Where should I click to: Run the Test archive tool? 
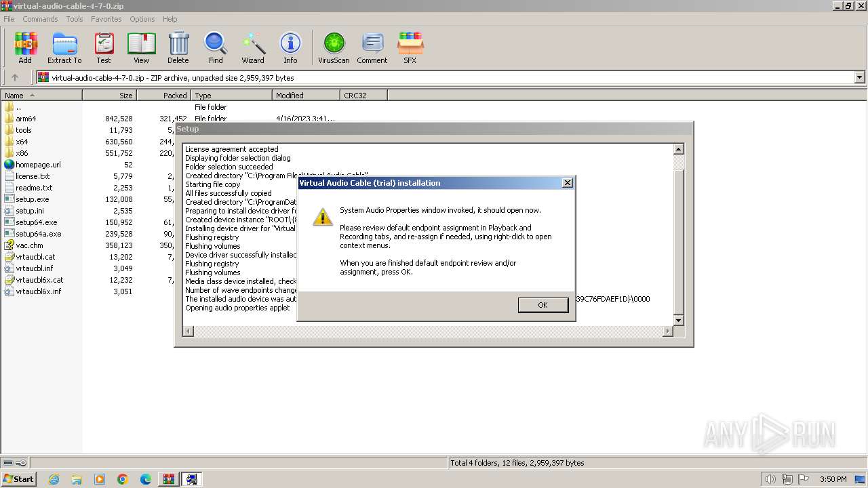pyautogui.click(x=104, y=48)
